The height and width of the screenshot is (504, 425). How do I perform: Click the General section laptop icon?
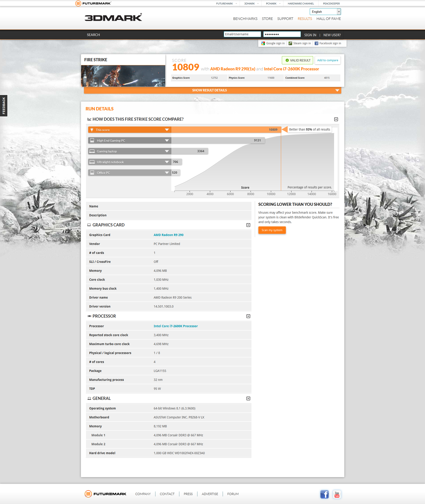89,398
